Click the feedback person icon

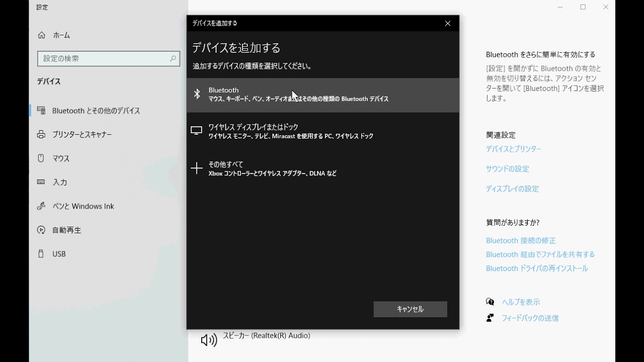(x=490, y=318)
